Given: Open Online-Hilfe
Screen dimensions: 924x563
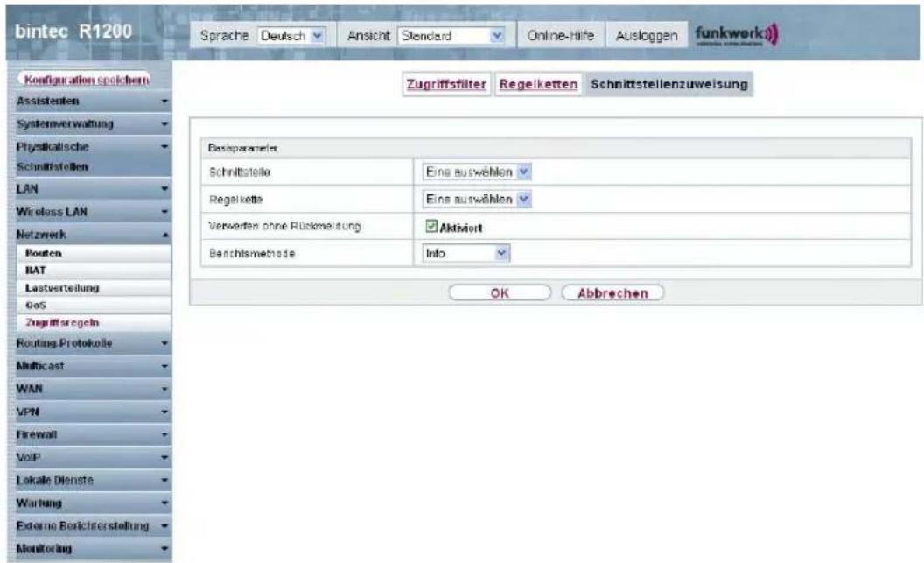Looking at the screenshot, I should pos(560,36).
